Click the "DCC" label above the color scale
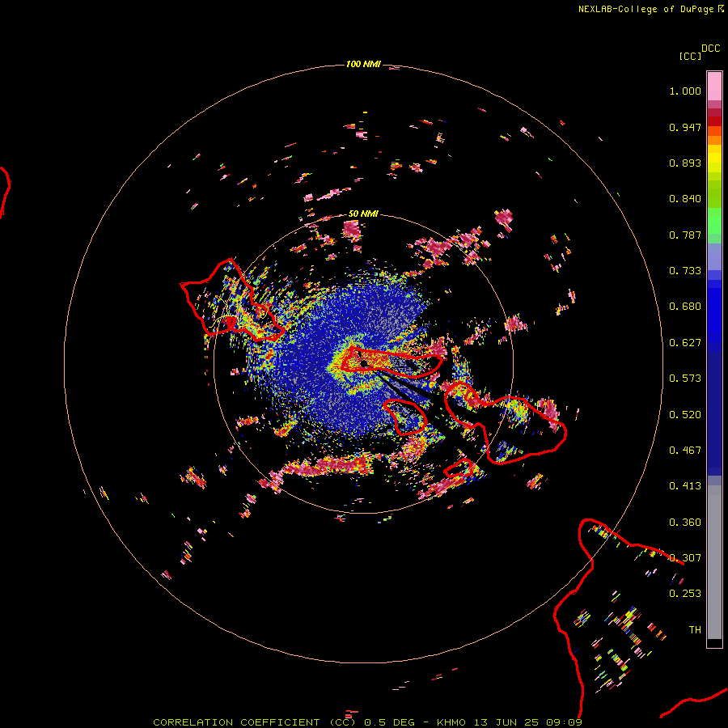 pos(711,49)
